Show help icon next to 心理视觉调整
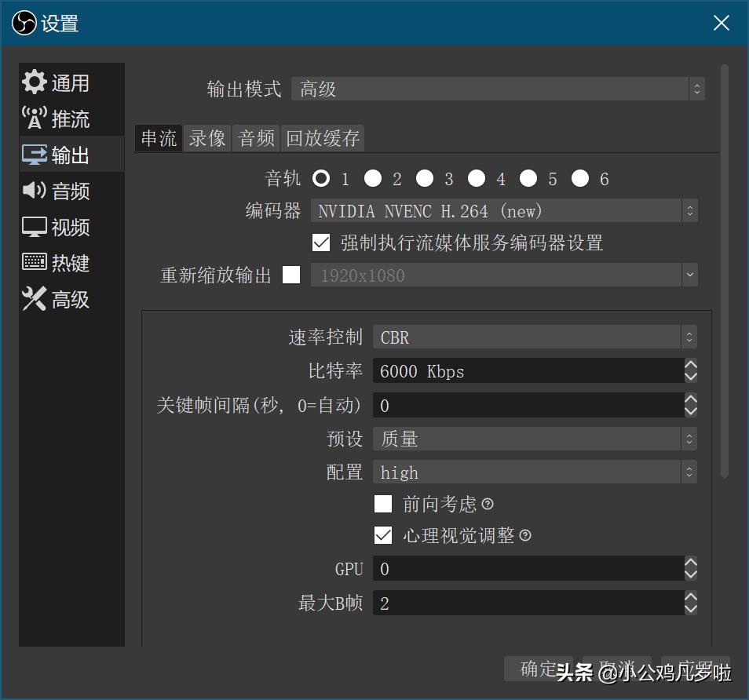 (525, 535)
